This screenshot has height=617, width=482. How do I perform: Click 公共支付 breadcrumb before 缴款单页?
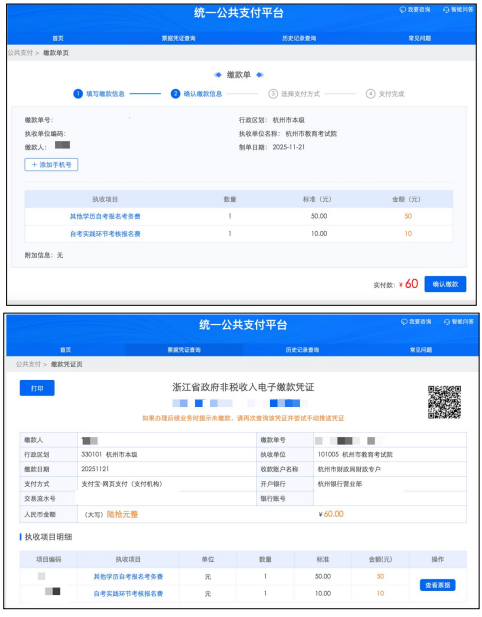click(20, 53)
